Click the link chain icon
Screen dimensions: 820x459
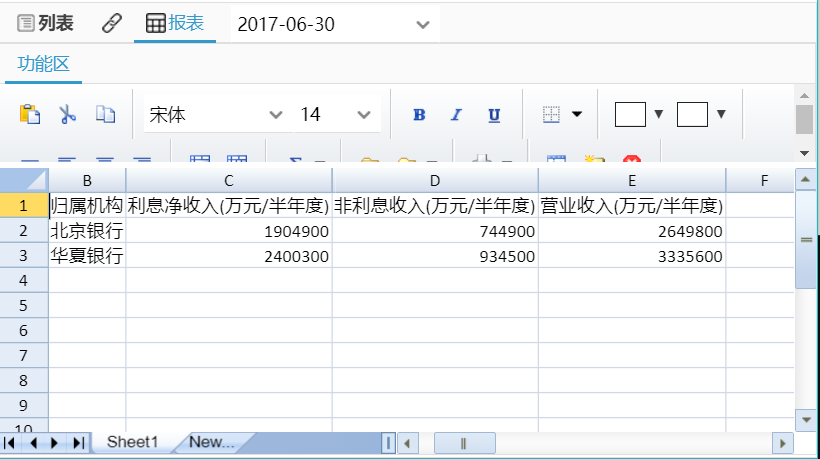(x=111, y=24)
